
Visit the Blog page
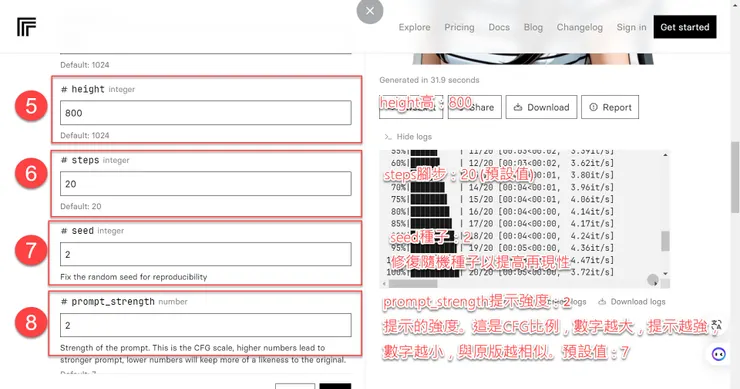click(533, 27)
